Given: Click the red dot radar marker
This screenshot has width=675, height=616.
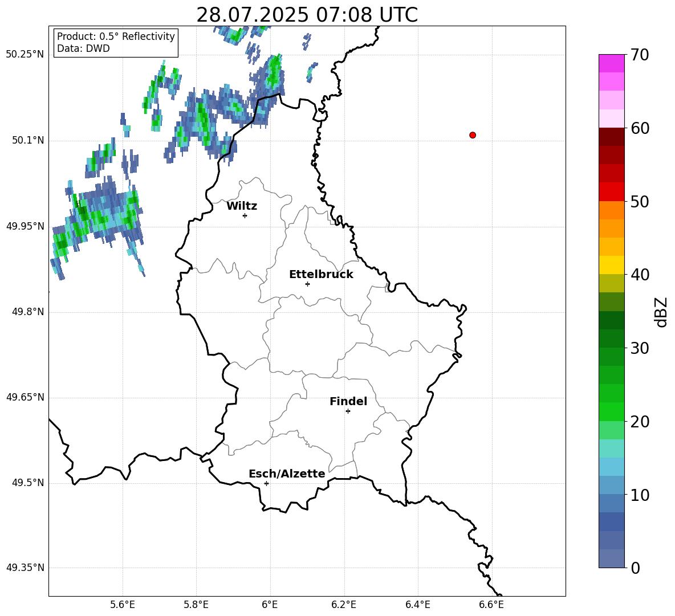Looking at the screenshot, I should [473, 135].
